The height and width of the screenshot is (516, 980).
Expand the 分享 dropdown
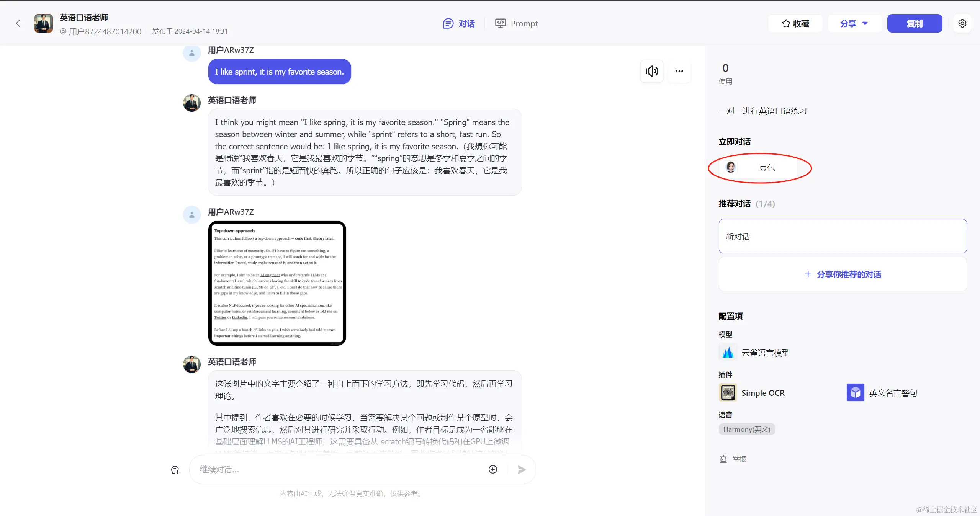[x=854, y=24]
